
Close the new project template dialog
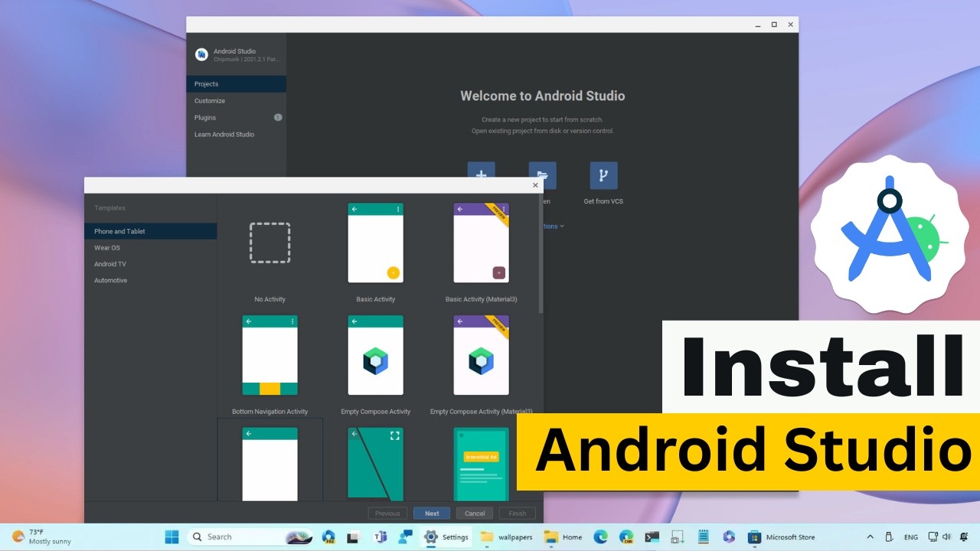tap(535, 185)
